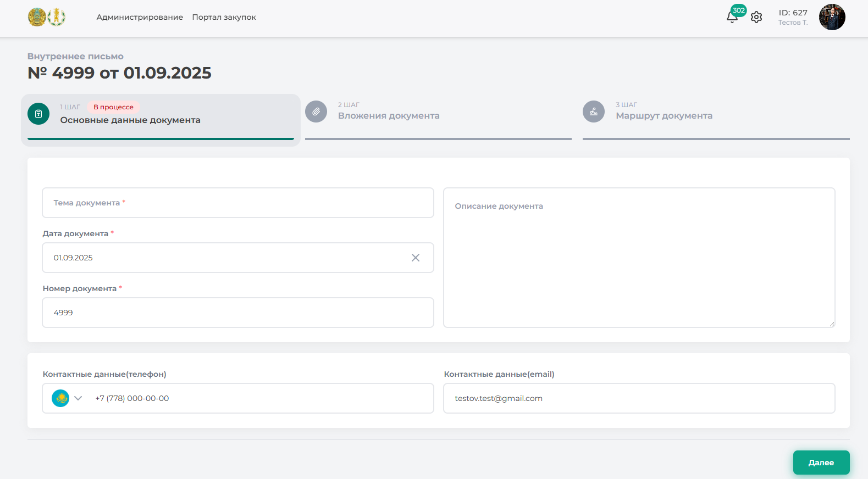Click the phone number input field
Image resolution: width=868 pixels, height=479 pixels.
[258, 398]
